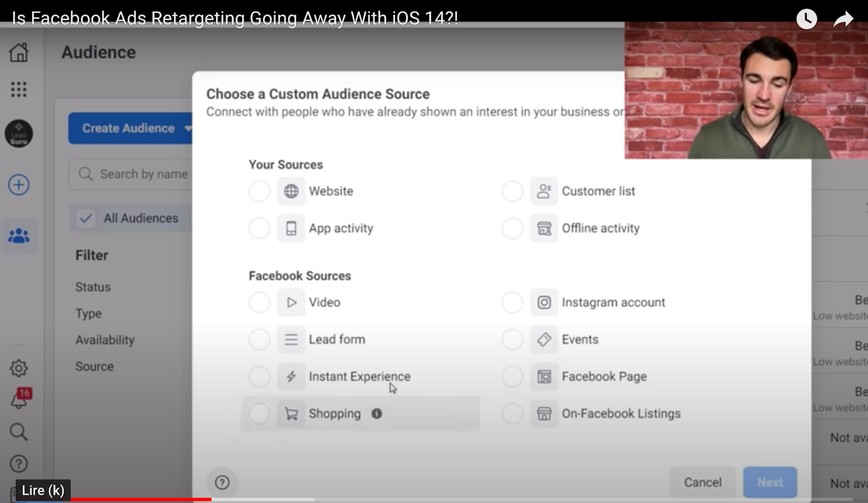Select the Lead form radio button
This screenshot has width=868, height=503.
[x=259, y=339]
